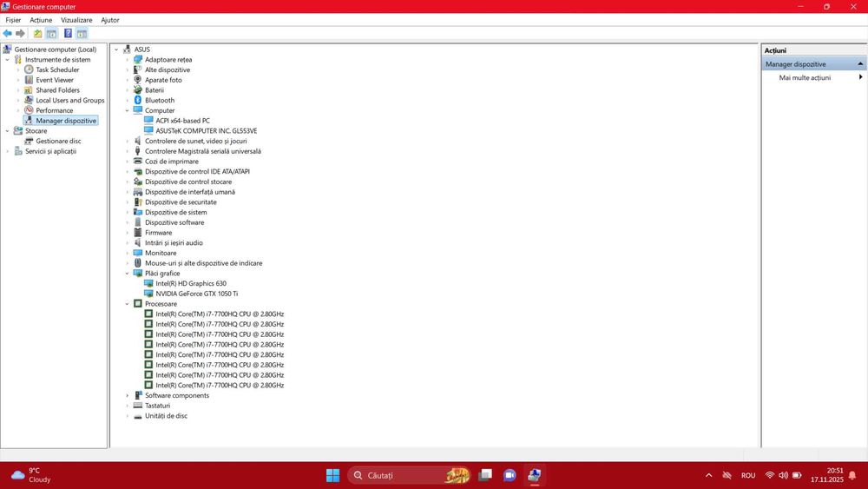Select Controlere Magistrală serială universală

point(202,151)
